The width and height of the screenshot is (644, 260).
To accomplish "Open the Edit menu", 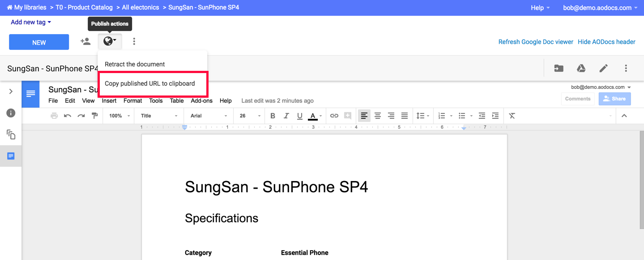I will (x=70, y=101).
